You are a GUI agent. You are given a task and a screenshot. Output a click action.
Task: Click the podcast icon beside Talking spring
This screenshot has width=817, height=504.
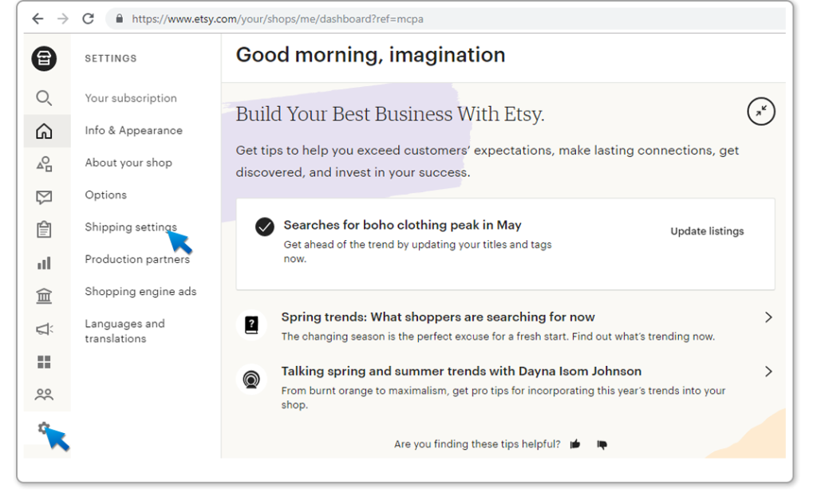click(x=251, y=379)
